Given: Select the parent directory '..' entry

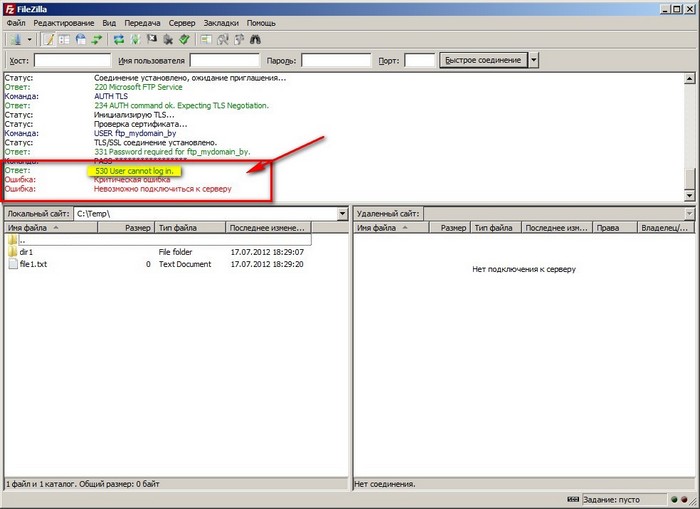Looking at the screenshot, I should (x=158, y=240).
